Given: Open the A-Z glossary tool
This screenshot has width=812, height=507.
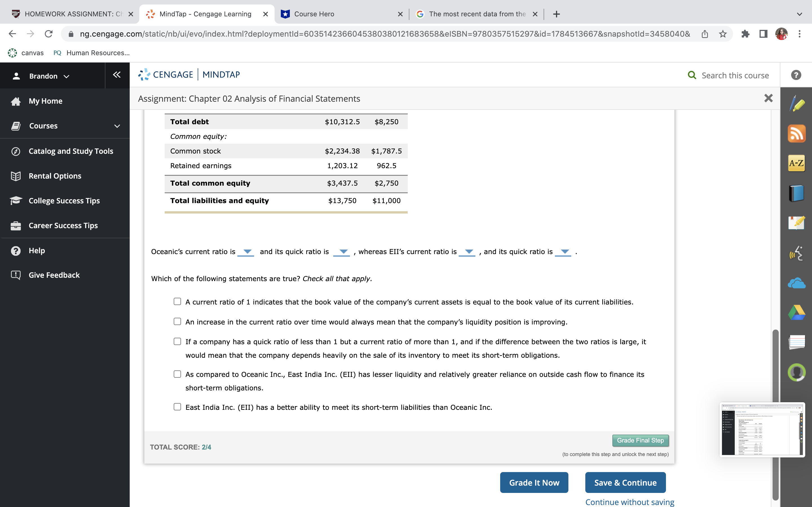Looking at the screenshot, I should pyautogui.click(x=796, y=163).
